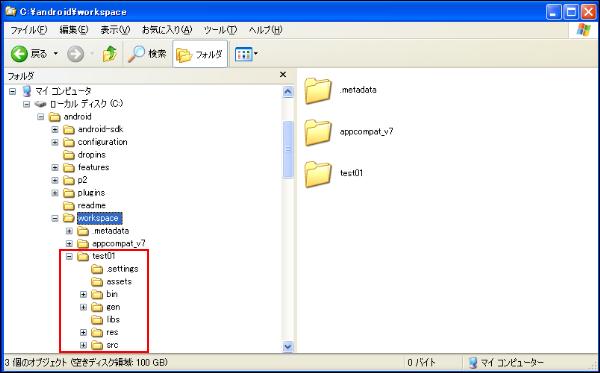
Task: Expand the res subfolder node
Action: click(83, 332)
